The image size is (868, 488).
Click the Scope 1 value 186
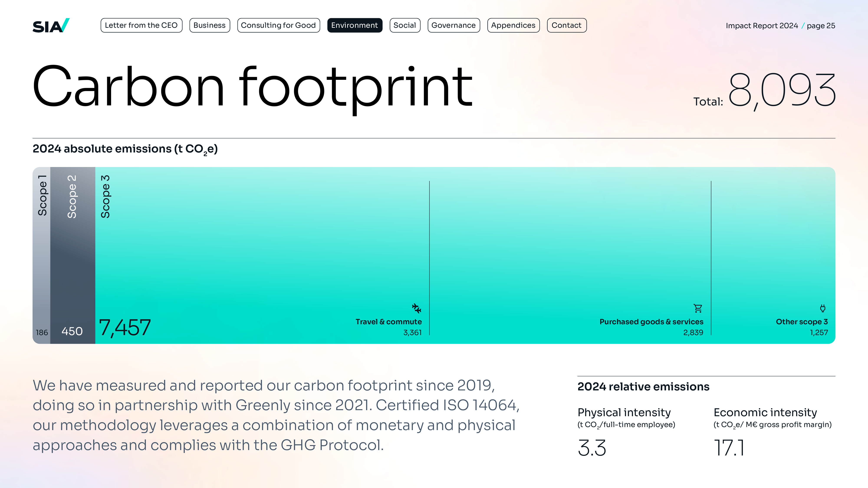click(42, 333)
